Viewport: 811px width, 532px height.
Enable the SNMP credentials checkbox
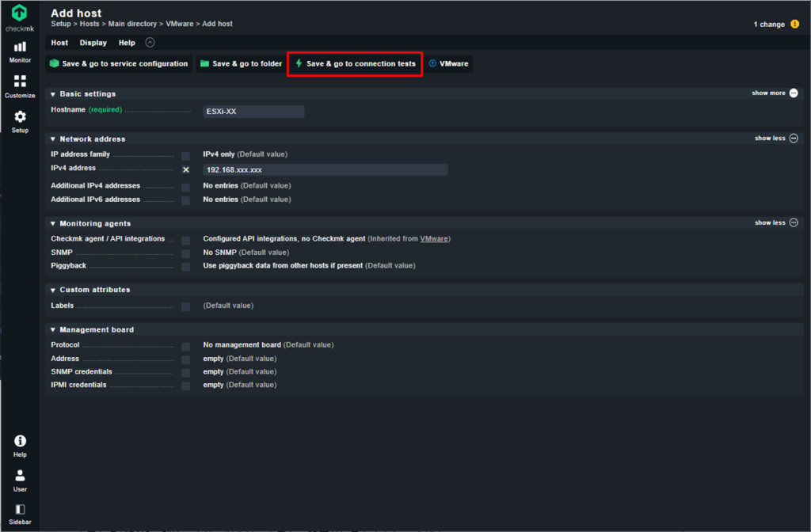pos(185,374)
